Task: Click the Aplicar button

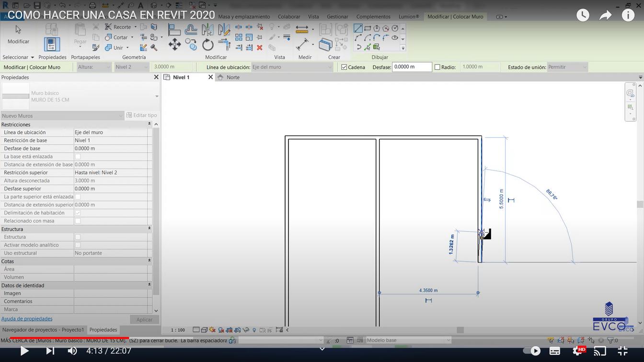Action: point(144,319)
